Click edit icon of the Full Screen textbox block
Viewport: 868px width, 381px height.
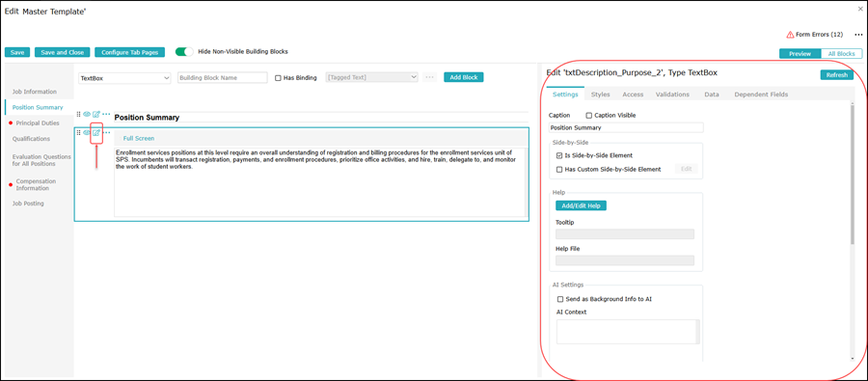click(96, 133)
